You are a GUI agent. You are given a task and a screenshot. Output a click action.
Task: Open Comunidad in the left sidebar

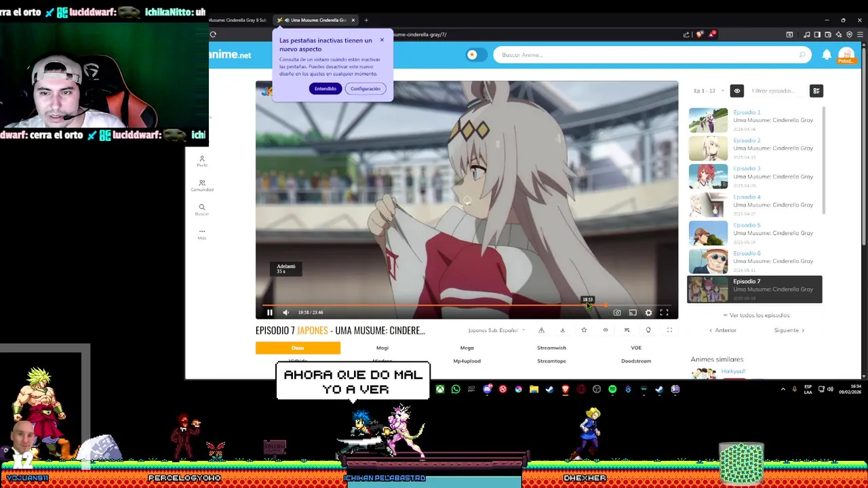[x=201, y=185]
